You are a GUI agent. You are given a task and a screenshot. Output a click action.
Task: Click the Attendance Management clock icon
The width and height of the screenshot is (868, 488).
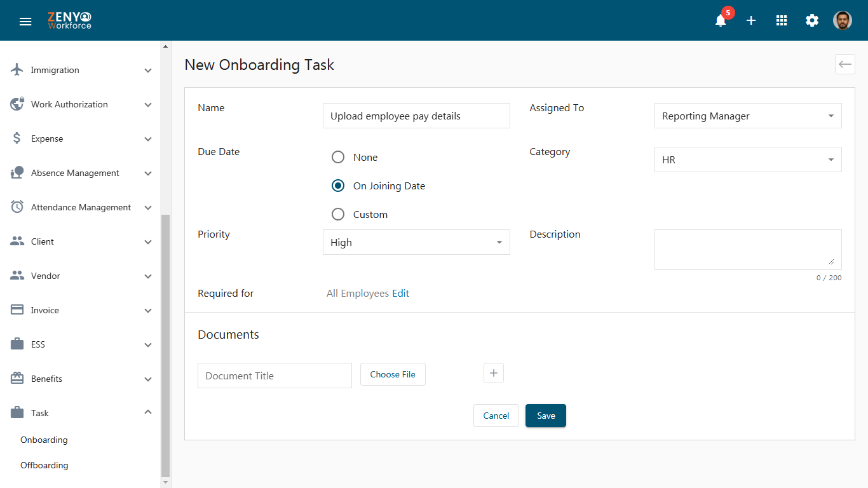click(x=17, y=207)
